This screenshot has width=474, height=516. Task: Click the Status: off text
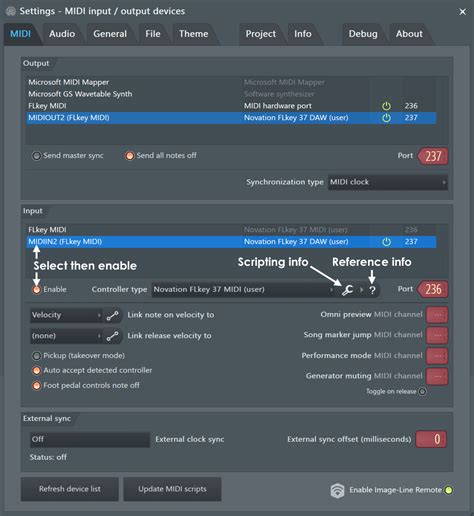click(x=48, y=457)
